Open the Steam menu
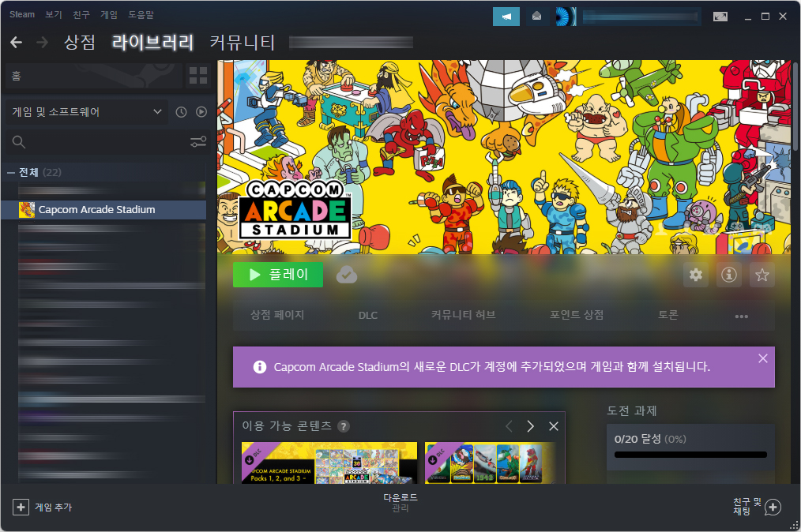The width and height of the screenshot is (801, 532). [x=22, y=14]
